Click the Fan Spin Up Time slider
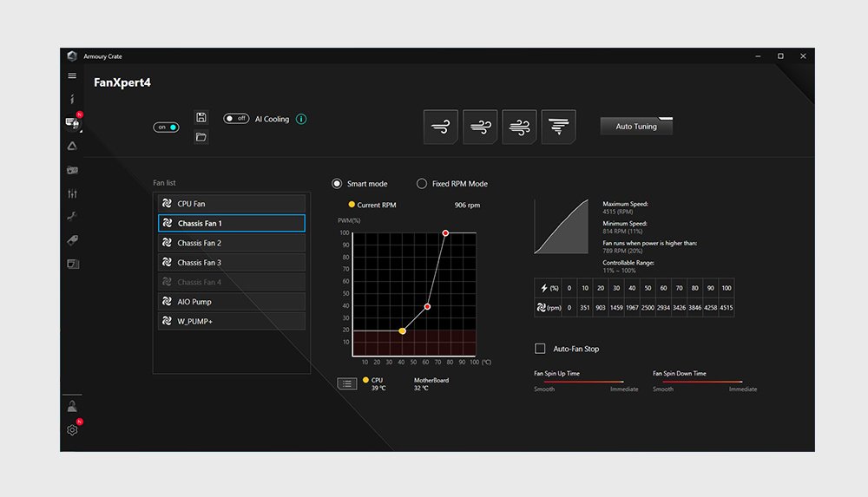This screenshot has height=497, width=868. (x=579, y=382)
